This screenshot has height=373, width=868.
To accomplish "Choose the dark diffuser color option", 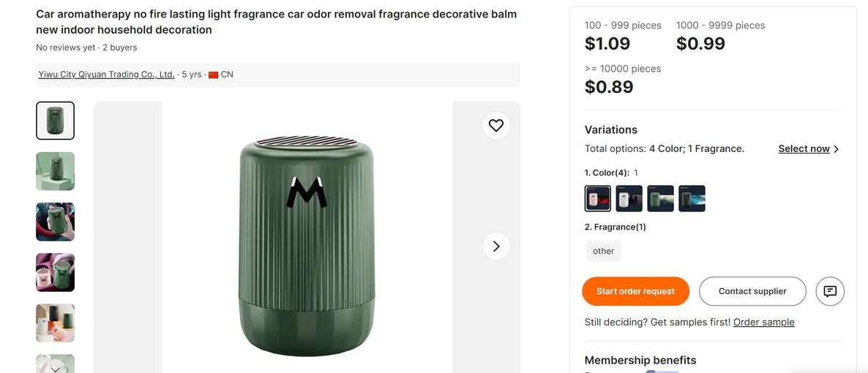I will click(692, 198).
